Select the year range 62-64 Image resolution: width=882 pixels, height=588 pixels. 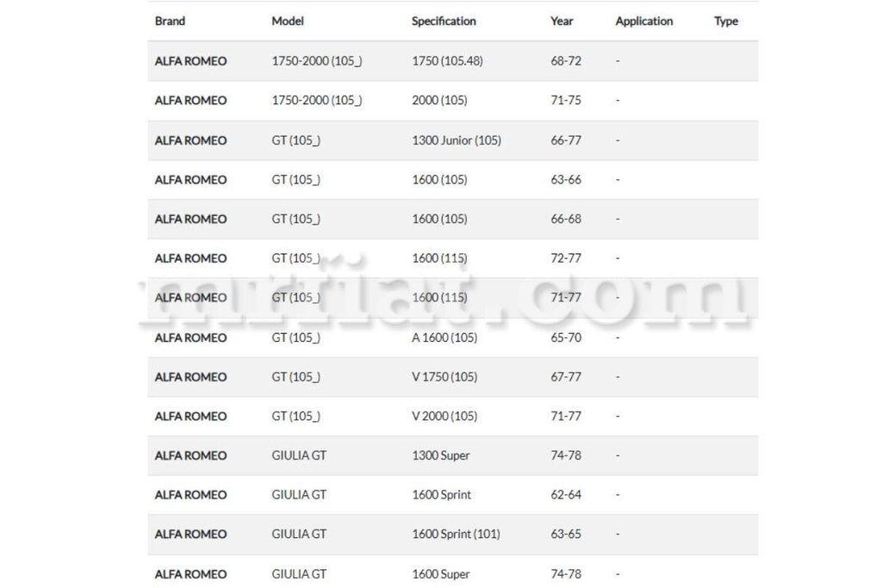point(566,494)
